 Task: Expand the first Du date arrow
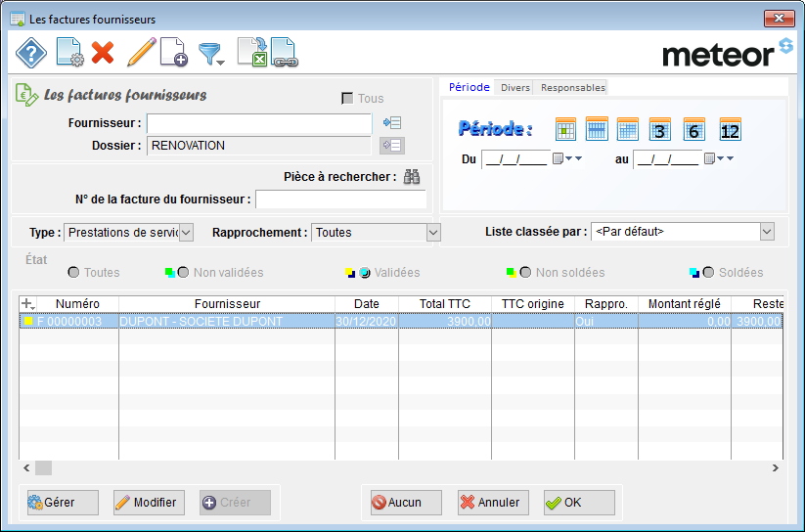569,158
